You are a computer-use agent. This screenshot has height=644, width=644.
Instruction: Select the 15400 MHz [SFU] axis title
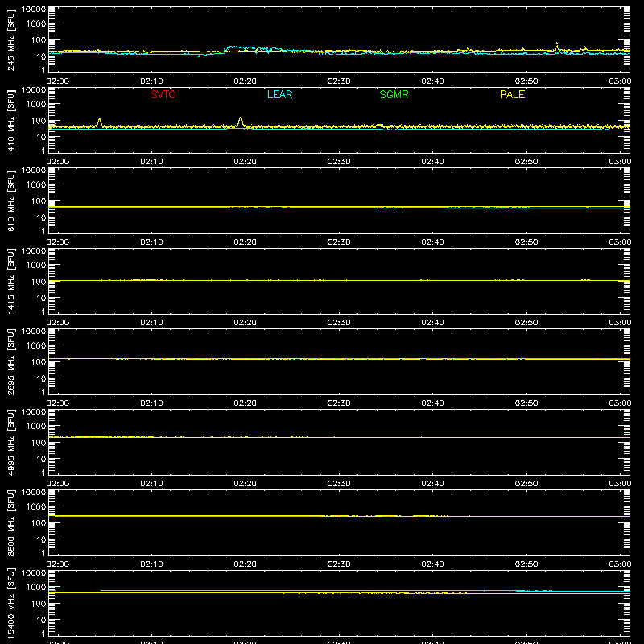coord(10,603)
